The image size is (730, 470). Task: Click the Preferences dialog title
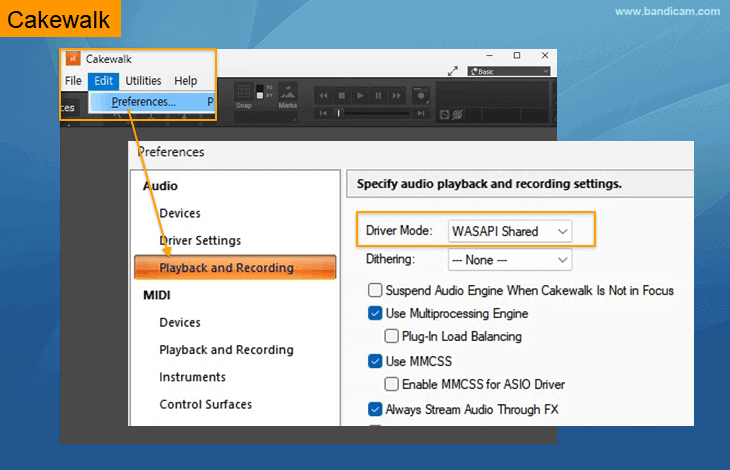171,152
